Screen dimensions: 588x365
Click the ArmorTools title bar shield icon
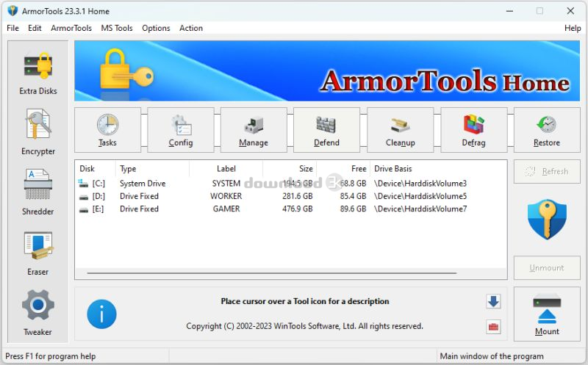point(12,11)
